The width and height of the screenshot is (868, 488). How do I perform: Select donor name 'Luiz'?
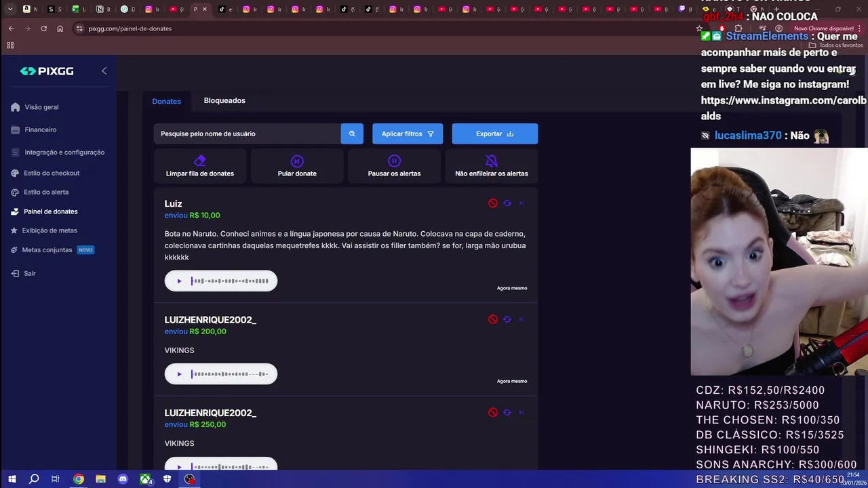173,203
